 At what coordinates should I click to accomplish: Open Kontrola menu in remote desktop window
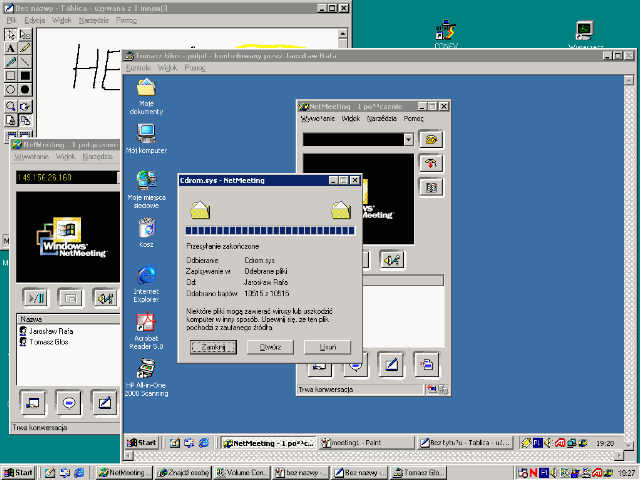point(138,67)
